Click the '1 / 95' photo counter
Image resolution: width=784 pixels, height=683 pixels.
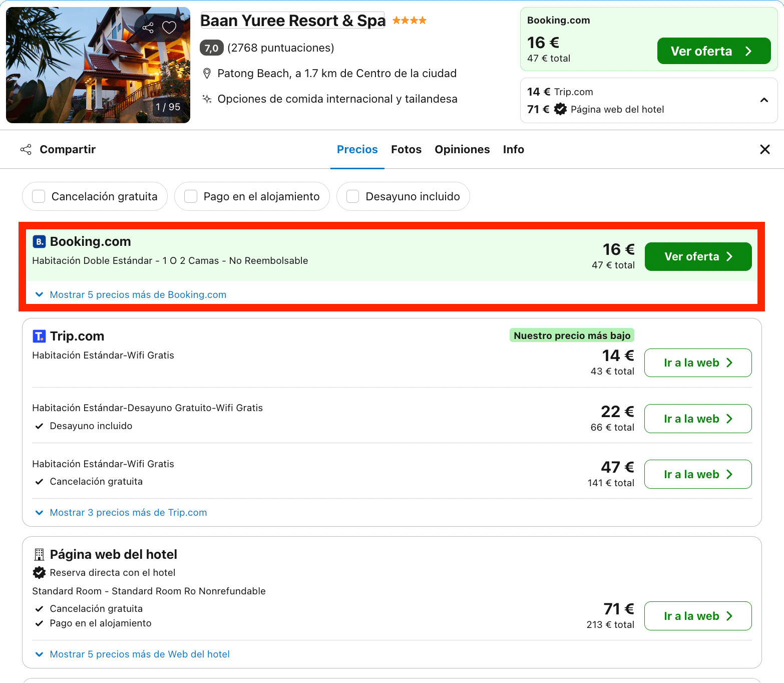[x=168, y=107]
